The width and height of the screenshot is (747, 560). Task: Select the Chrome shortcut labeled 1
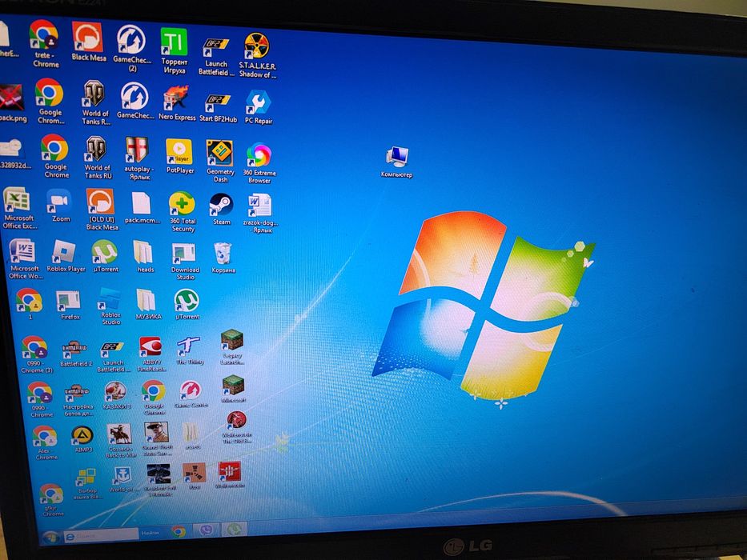[30, 304]
